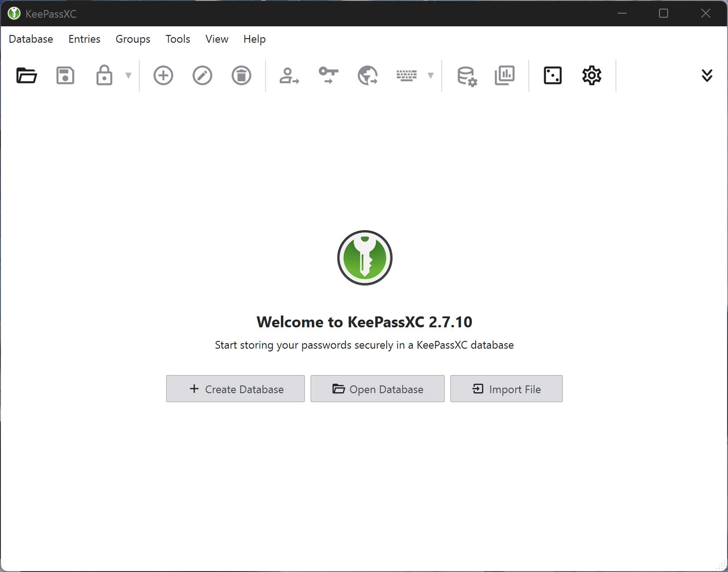This screenshot has width=728, height=572.
Task: Click the Perform Auto-Type keyboard icon
Action: pos(407,75)
